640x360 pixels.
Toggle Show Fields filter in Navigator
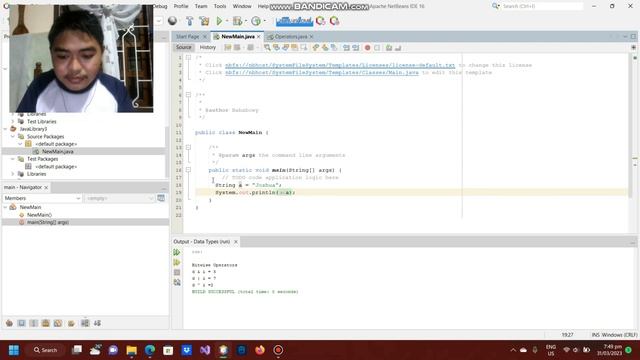(21, 323)
